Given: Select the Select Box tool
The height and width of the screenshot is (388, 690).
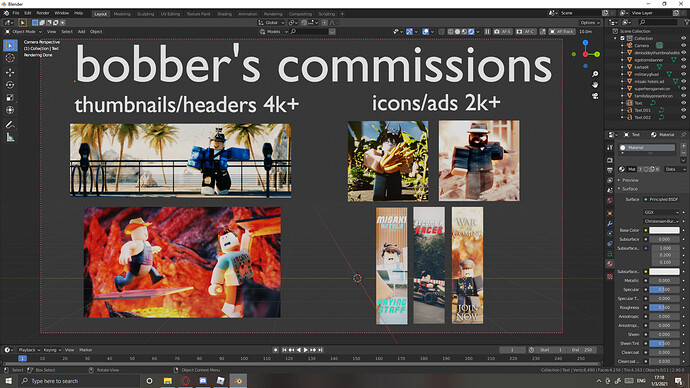Looking at the screenshot, I should coord(10,45).
